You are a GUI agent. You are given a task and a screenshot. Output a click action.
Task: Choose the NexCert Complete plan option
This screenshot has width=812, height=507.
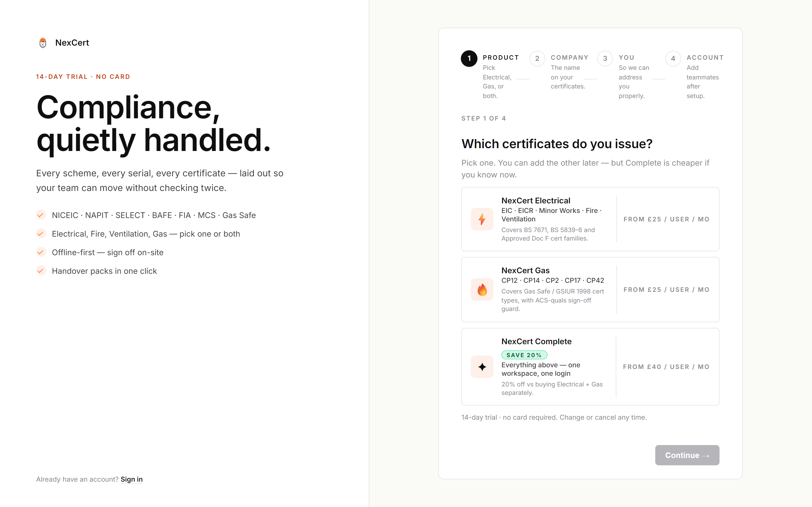590,366
